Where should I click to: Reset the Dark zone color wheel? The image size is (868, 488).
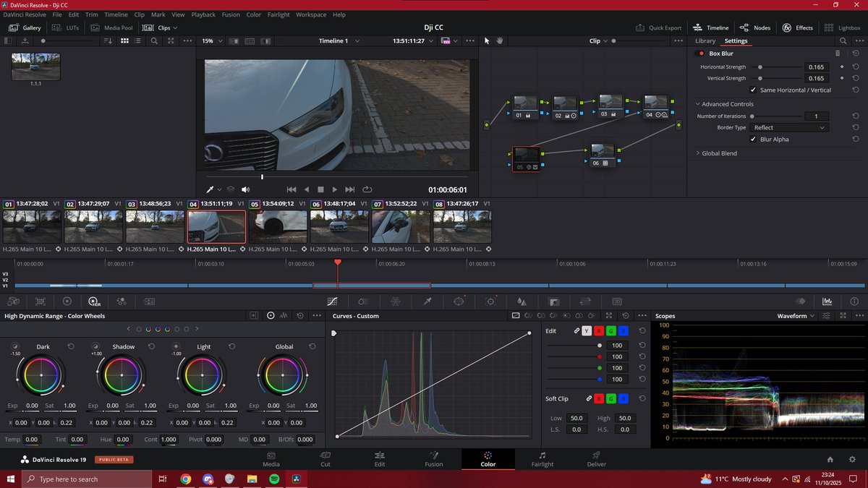[71, 346]
